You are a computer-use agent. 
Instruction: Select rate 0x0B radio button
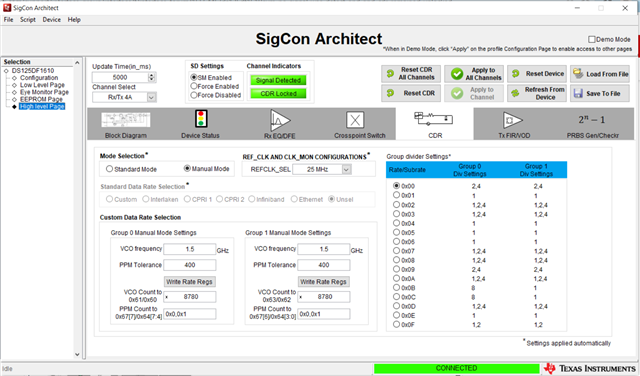point(396,287)
